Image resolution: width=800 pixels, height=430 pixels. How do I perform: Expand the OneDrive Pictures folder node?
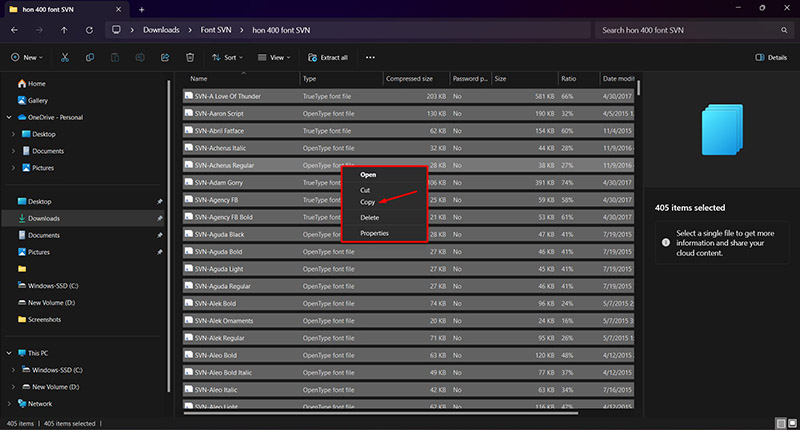tap(13, 168)
